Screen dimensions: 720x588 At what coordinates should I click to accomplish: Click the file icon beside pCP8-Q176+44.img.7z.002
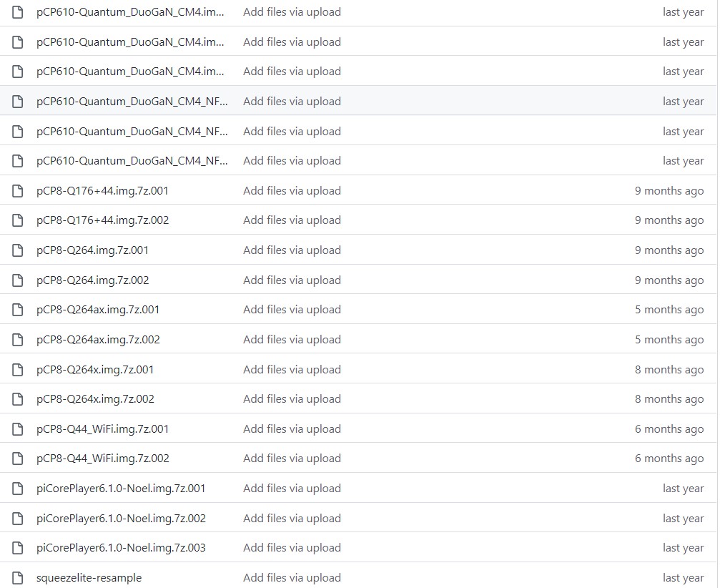[17, 220]
